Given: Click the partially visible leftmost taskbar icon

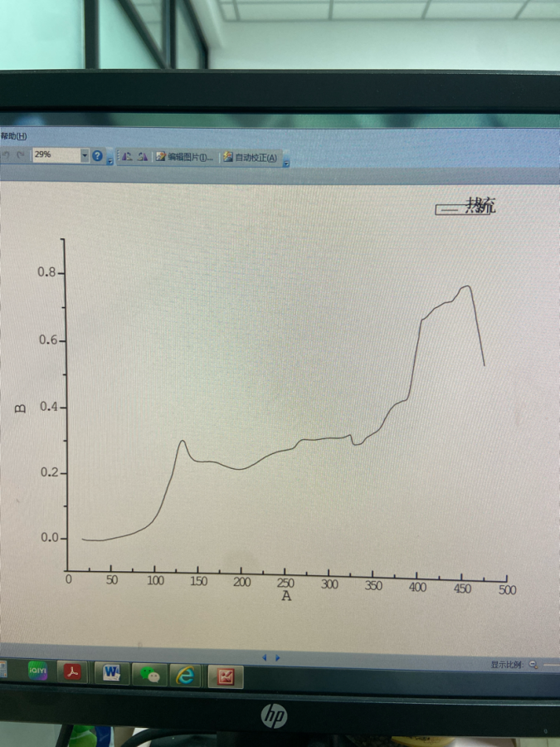Looking at the screenshot, I should [x=2, y=669].
